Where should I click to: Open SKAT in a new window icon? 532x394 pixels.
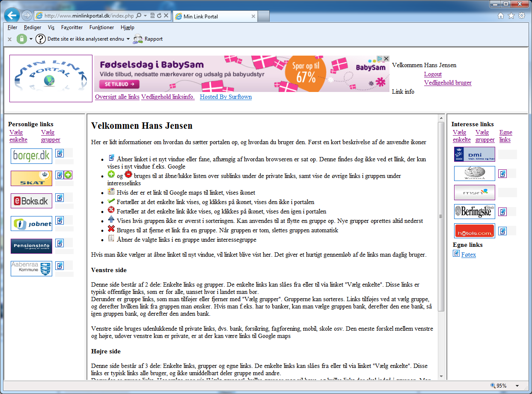pos(59,175)
